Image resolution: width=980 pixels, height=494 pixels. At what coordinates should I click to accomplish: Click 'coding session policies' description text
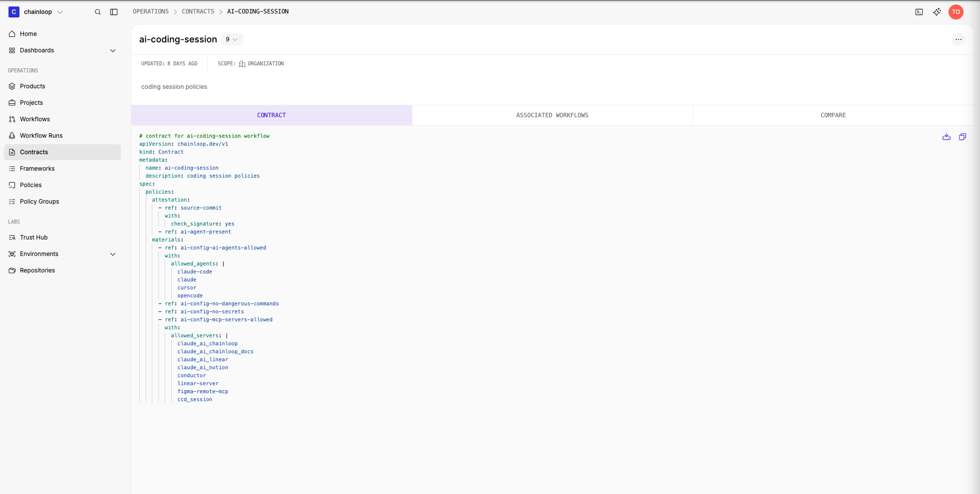(x=174, y=87)
